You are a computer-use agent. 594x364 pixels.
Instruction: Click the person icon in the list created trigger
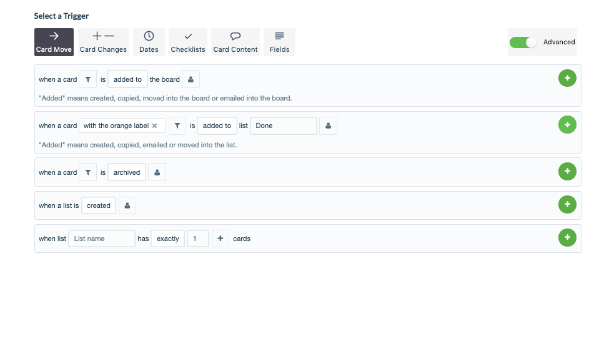[x=127, y=205]
